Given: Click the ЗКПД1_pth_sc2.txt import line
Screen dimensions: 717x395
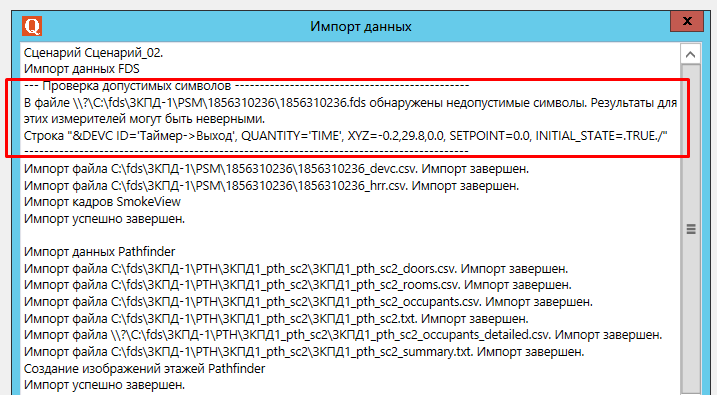Looking at the screenshot, I should pos(276,319).
